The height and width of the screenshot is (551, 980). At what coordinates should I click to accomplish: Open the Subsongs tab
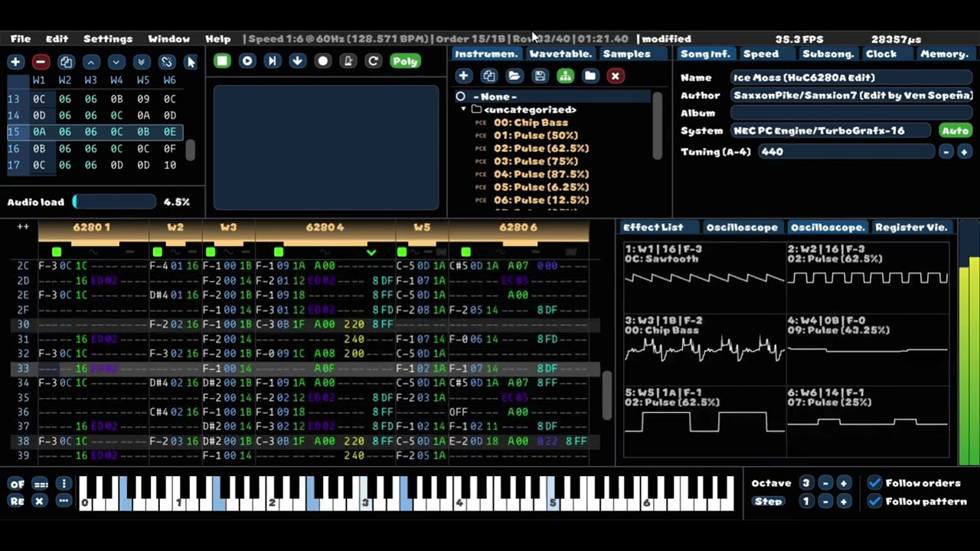tap(828, 54)
